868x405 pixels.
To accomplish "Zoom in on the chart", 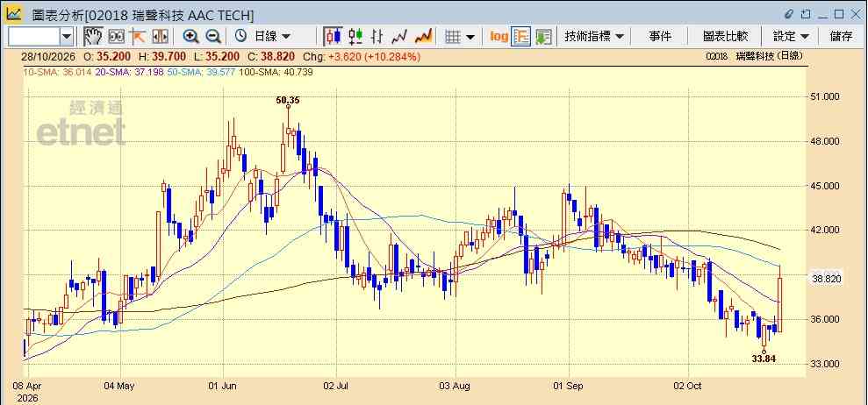I will [x=190, y=37].
